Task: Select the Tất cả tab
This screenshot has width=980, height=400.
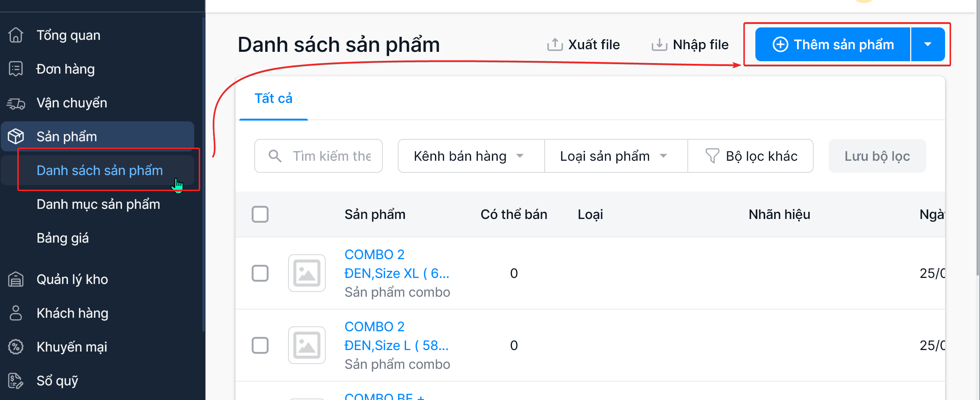Action: (x=273, y=98)
